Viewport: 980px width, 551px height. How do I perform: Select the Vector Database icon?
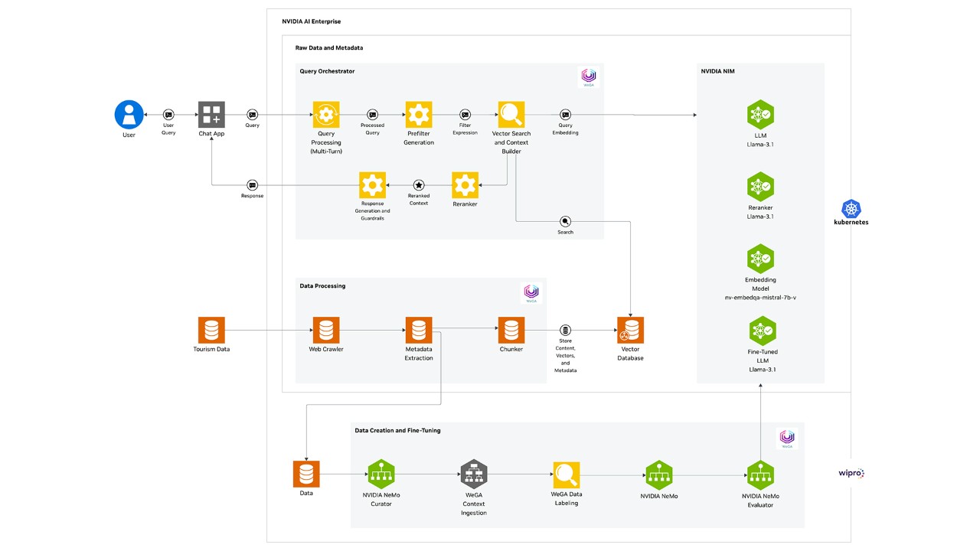pos(630,329)
